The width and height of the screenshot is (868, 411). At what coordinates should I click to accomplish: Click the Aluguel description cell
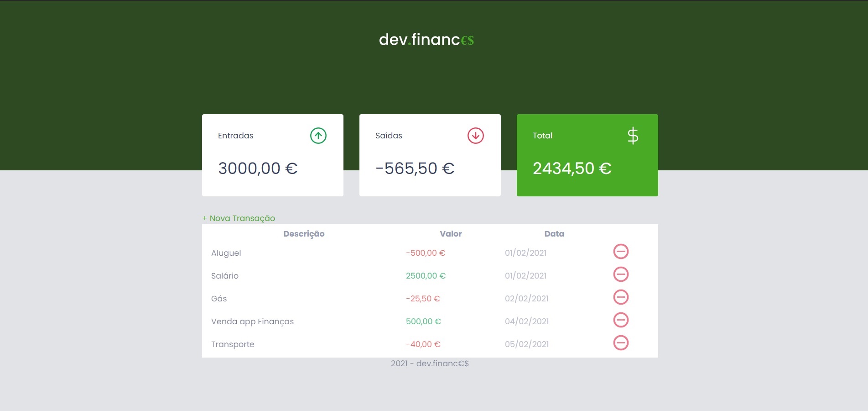[227, 253]
